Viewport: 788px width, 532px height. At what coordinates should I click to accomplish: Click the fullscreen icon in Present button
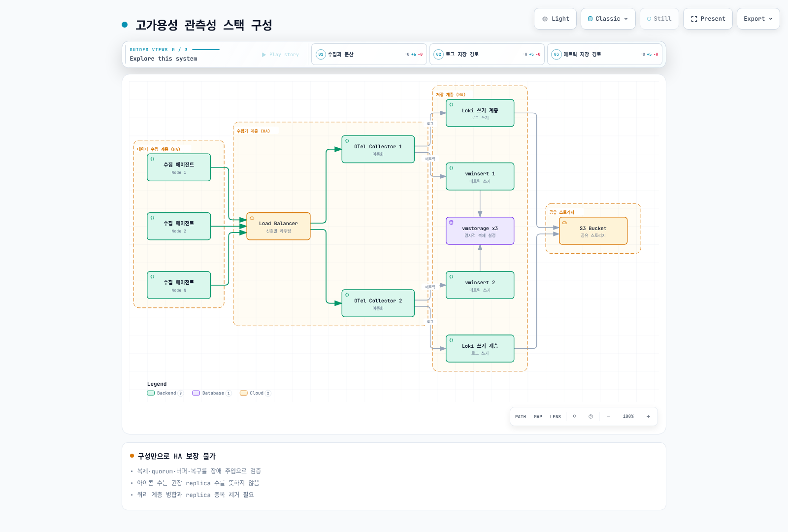coord(694,19)
